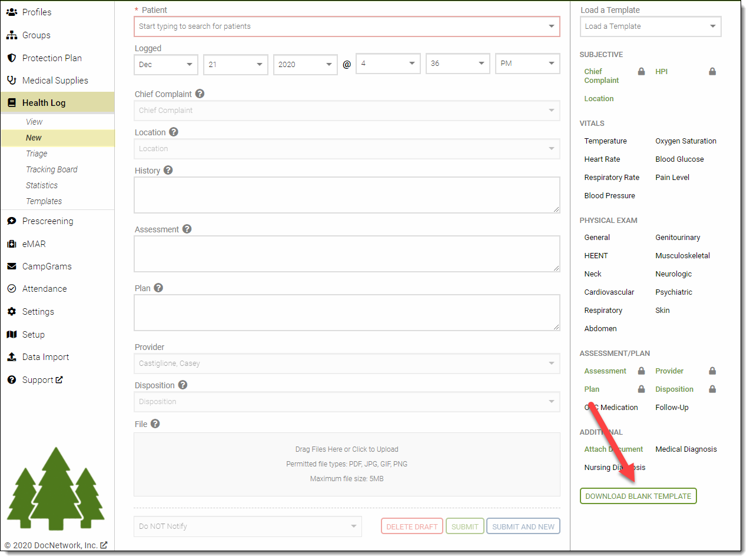Screen dimensions: 750x560
Task: Click inside the Plan text area
Action: 347,312
